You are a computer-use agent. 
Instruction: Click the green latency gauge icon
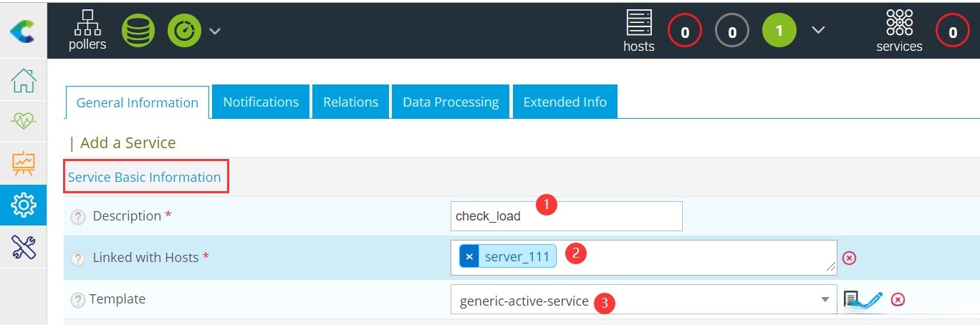pos(185,31)
